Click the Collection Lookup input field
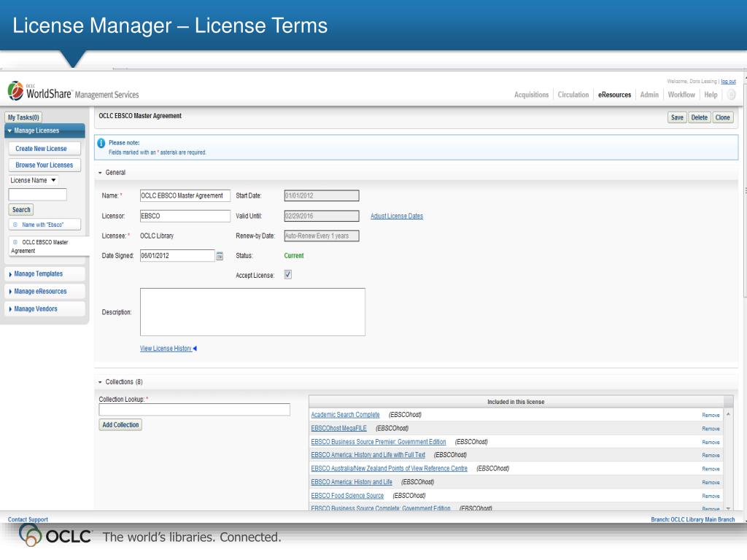 194,410
